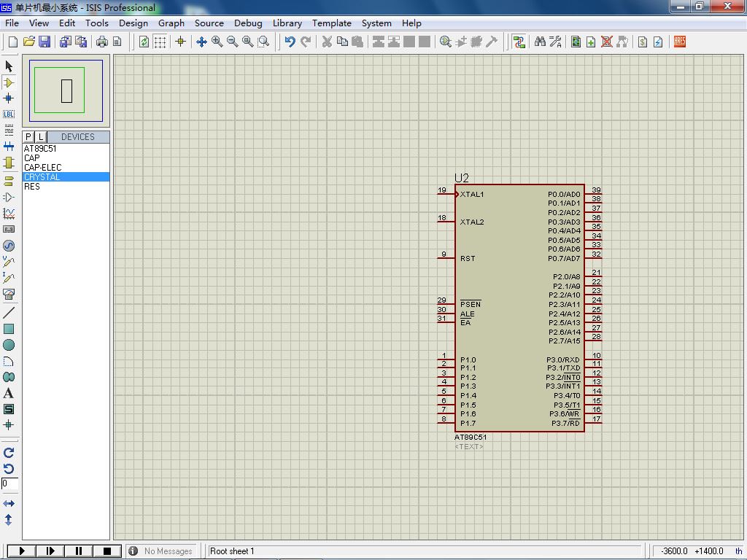This screenshot has height=560, width=747.
Task: Select the 2D text 'A' tool
Action: point(9,393)
